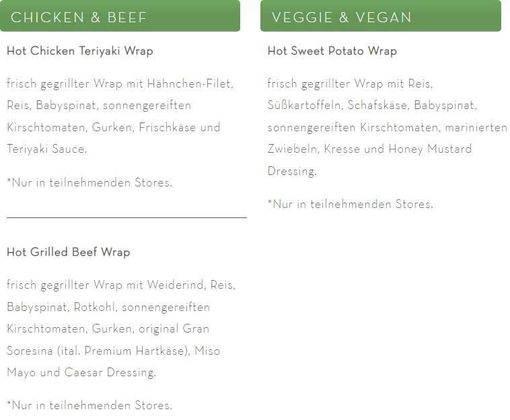Open the VEGGIE & VEGAN category header

point(381,16)
